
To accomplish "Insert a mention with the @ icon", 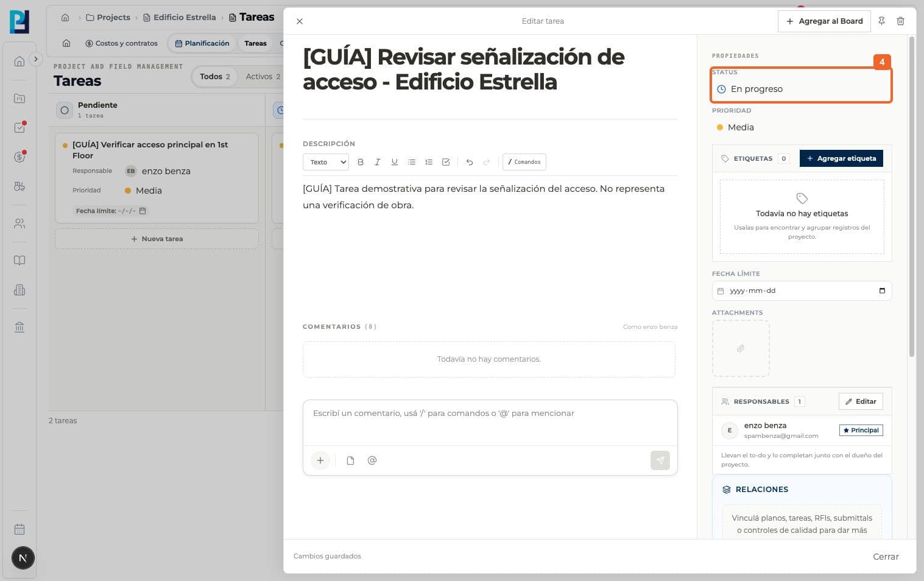I will point(372,460).
